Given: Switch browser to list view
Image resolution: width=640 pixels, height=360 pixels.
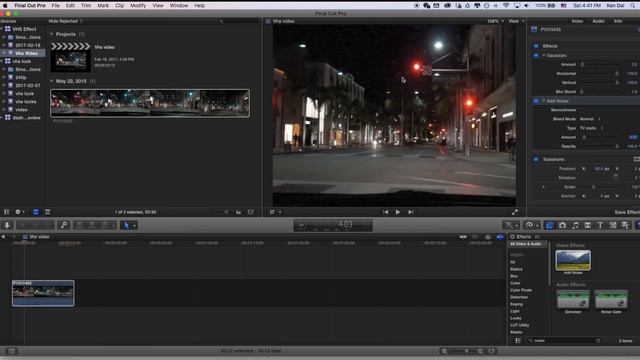Looking at the screenshot, I should click(x=47, y=212).
